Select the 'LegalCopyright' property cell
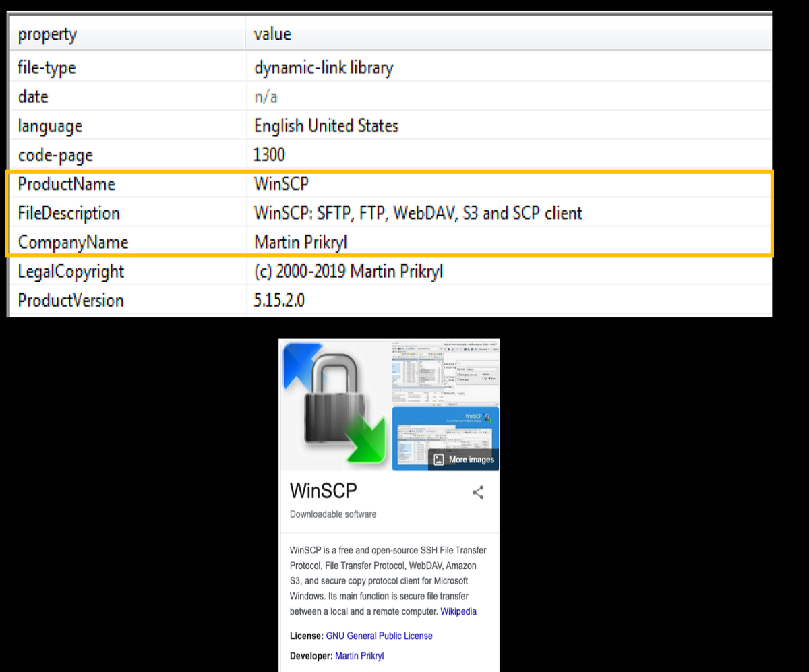The height and width of the screenshot is (672, 809). pyautogui.click(x=127, y=272)
